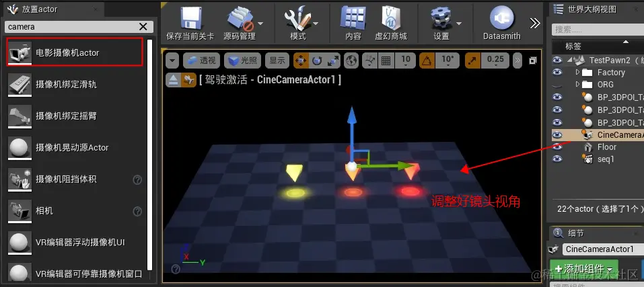Open help for 相机 item

(x=137, y=211)
